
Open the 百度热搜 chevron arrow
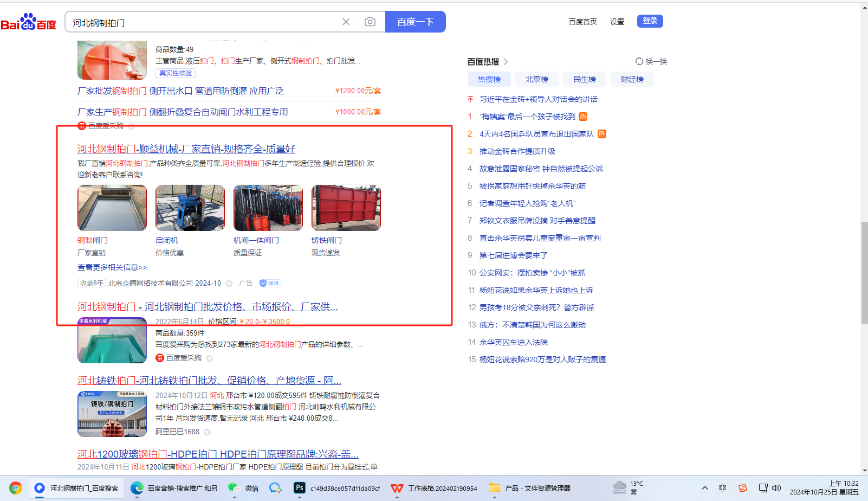pyautogui.click(x=506, y=62)
